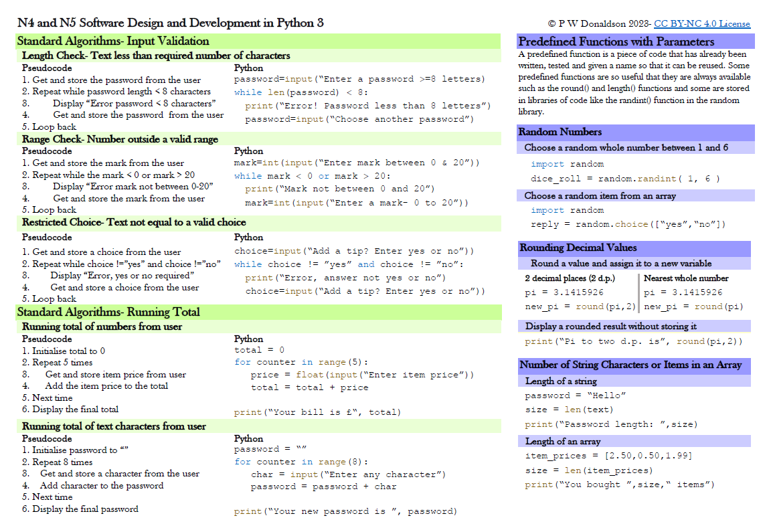Click pseudocode "1. Initialise total to 0"
The width and height of the screenshot is (767, 532).
coord(64,351)
